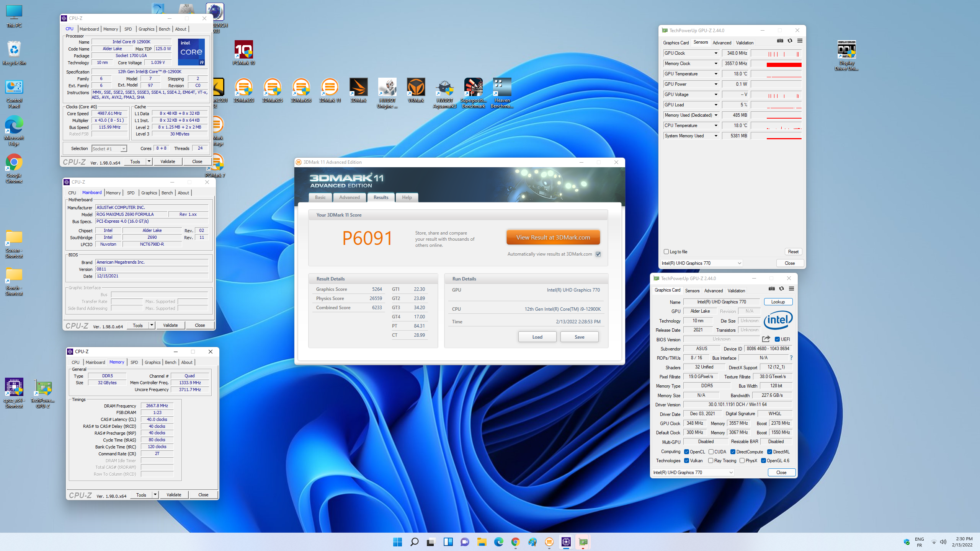Open the 3DMark05 desktop shortcut
The width and height of the screenshot is (980, 551).
point(272,91)
